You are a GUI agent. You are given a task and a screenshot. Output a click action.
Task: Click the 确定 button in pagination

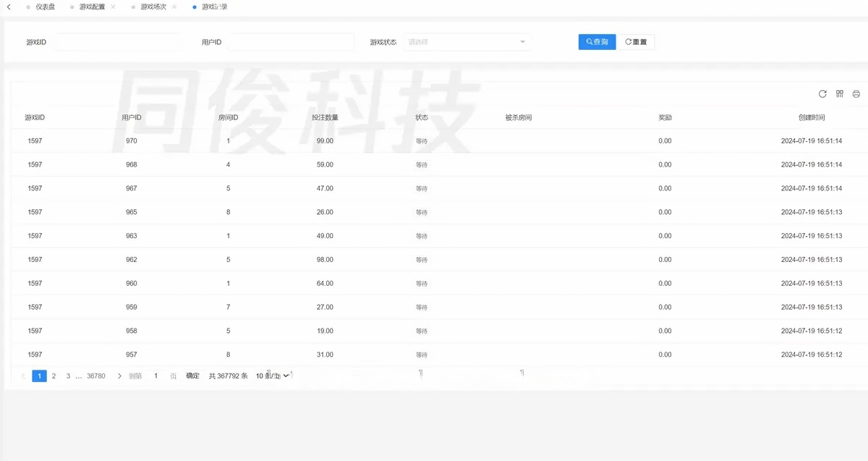(x=192, y=376)
